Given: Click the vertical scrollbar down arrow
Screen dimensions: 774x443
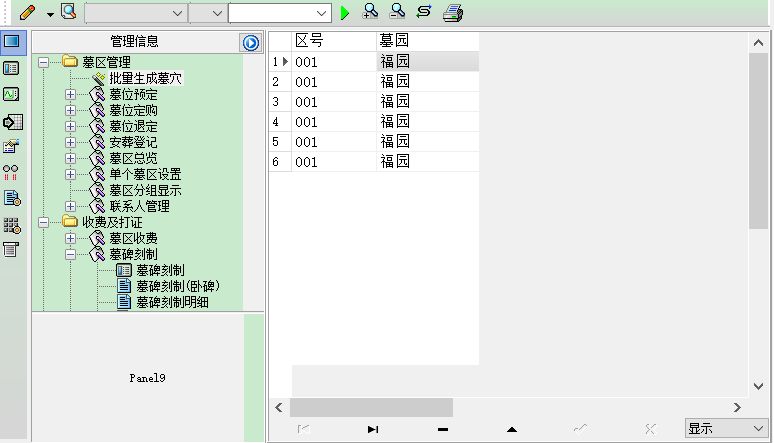Looking at the screenshot, I should pyautogui.click(x=759, y=386).
